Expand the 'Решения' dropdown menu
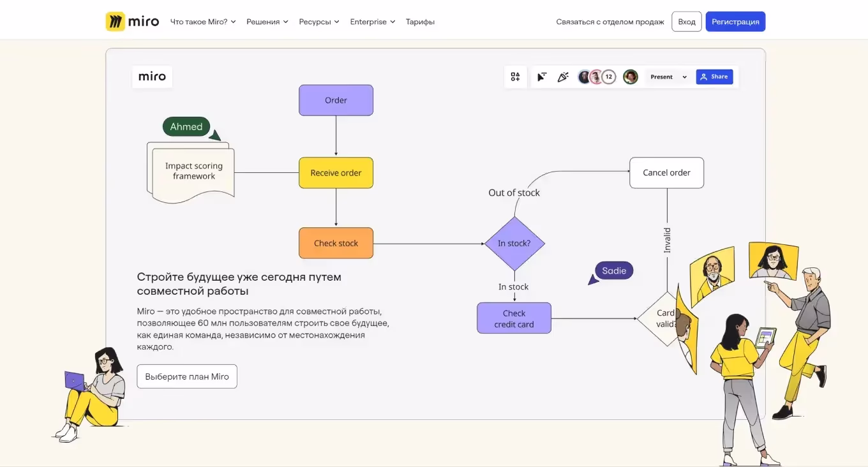The height and width of the screenshot is (467, 868). pos(267,22)
